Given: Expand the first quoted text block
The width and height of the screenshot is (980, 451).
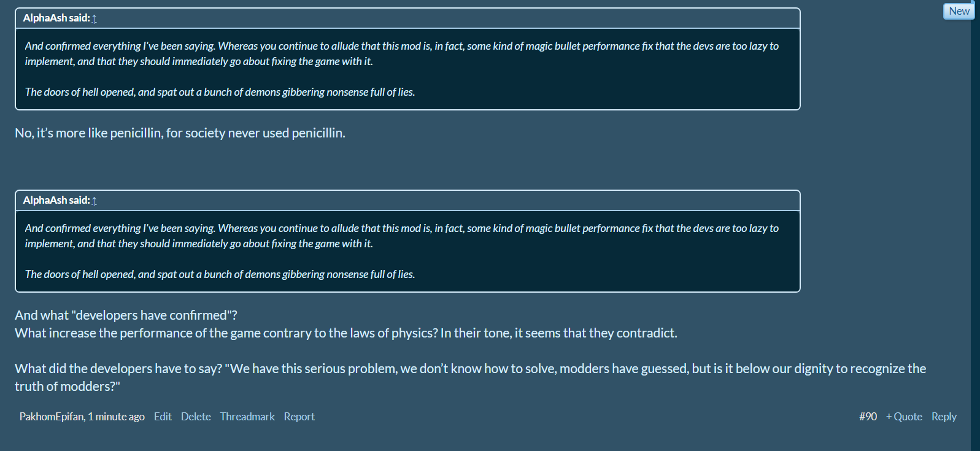Looking at the screenshot, I should coord(407,69).
